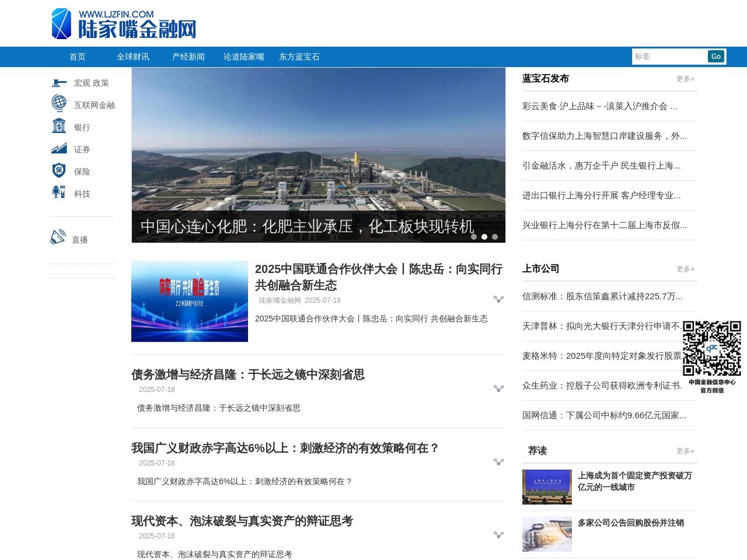The image size is (747, 560).
Task: Type in the 标签 search field
Action: (668, 56)
